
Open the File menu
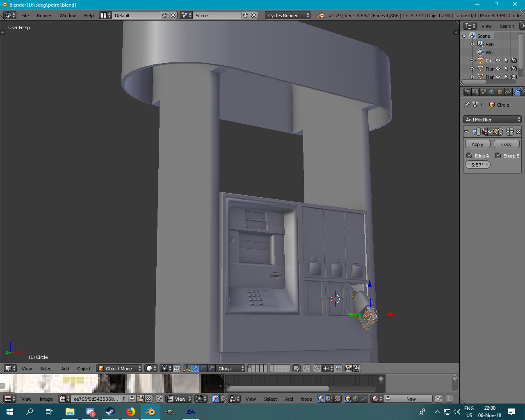coord(25,15)
